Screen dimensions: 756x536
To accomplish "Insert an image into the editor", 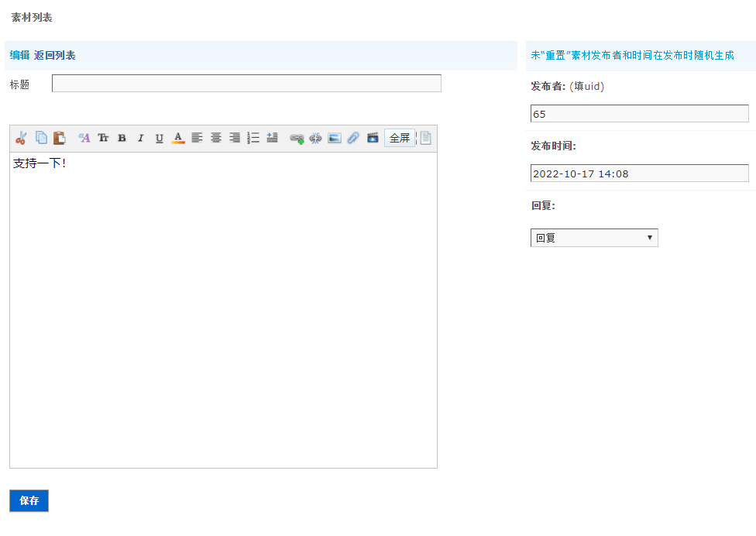I will pos(335,139).
